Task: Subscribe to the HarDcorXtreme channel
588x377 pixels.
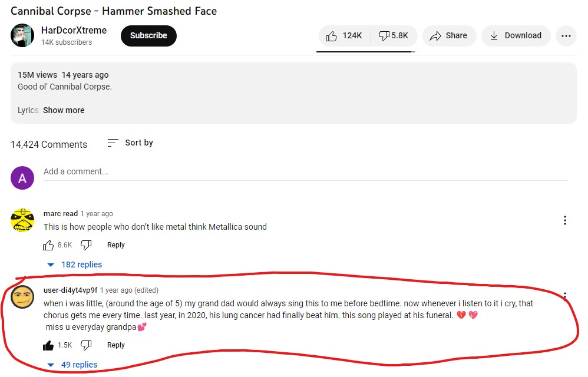Action: [x=148, y=36]
